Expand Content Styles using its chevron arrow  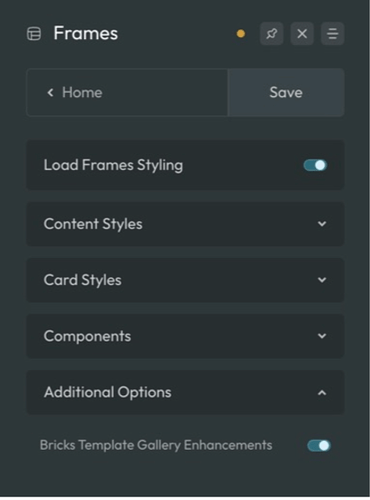click(322, 224)
